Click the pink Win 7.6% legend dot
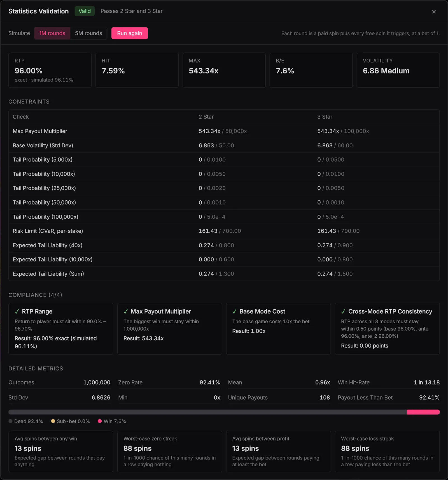448x480 pixels. coord(100,421)
